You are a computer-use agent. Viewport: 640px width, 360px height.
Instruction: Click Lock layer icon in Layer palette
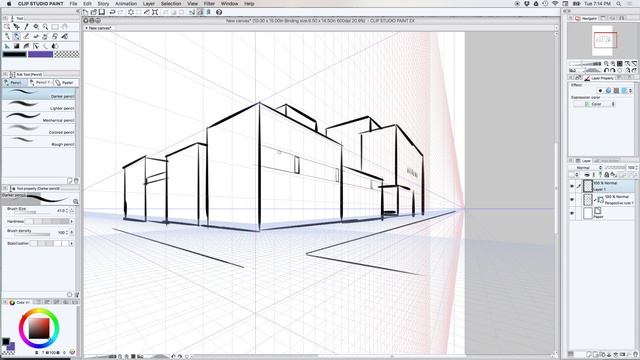pos(607,175)
